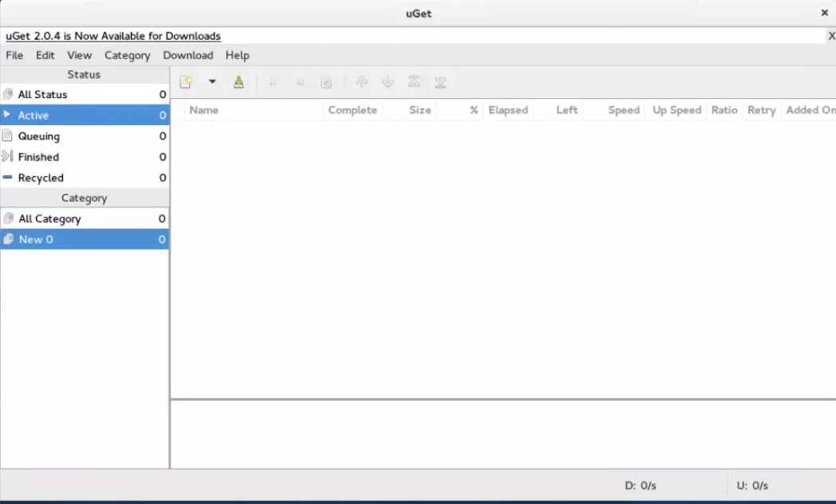Click the Set Runnable toolbar icon
836x504 pixels.
point(274,82)
